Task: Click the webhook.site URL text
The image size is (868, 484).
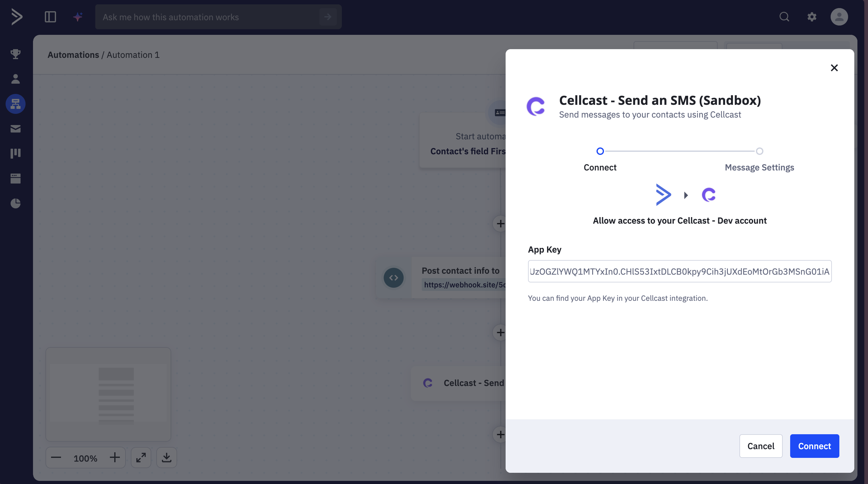Action: coord(464,285)
